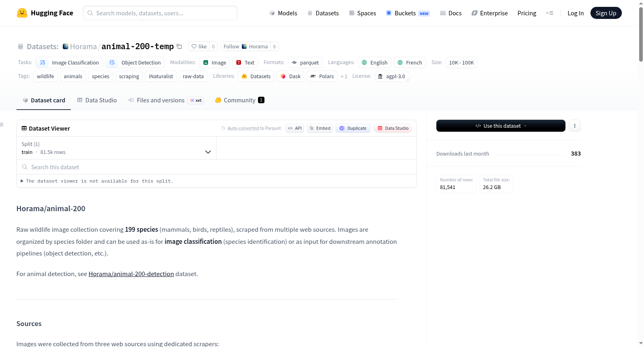Click the 81,541 number of rows value
644x347 pixels.
pos(448,187)
